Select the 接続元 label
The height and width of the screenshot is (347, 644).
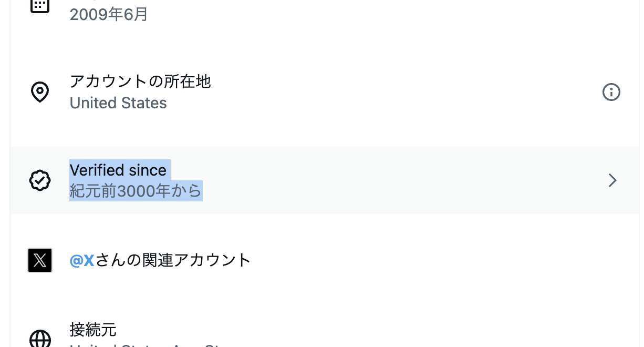click(93, 330)
